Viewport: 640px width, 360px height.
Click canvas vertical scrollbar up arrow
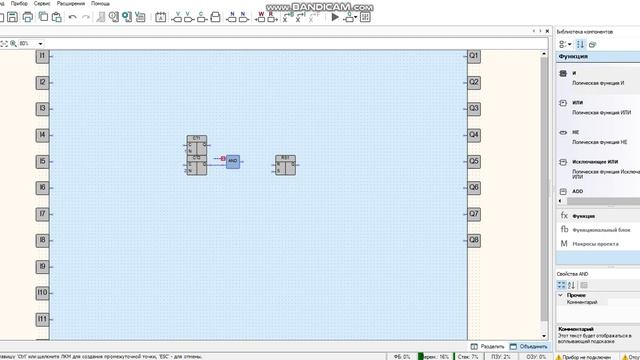[x=544, y=54]
